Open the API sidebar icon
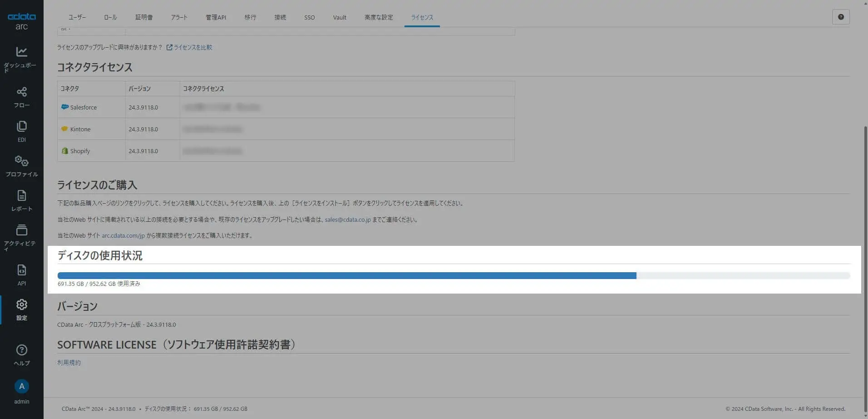The width and height of the screenshot is (868, 419). click(x=22, y=270)
